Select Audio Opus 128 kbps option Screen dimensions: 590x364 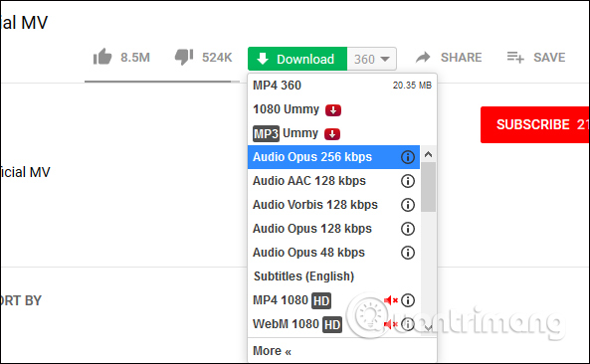333,229
